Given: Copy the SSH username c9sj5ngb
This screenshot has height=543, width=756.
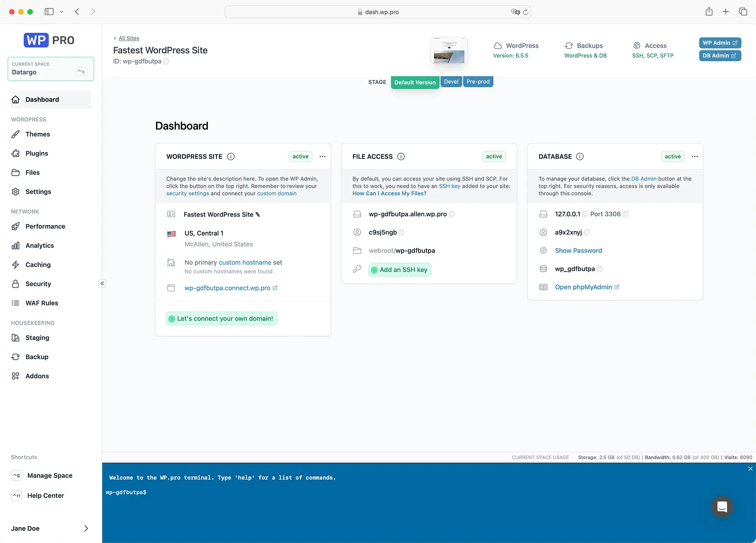Looking at the screenshot, I should (x=402, y=232).
